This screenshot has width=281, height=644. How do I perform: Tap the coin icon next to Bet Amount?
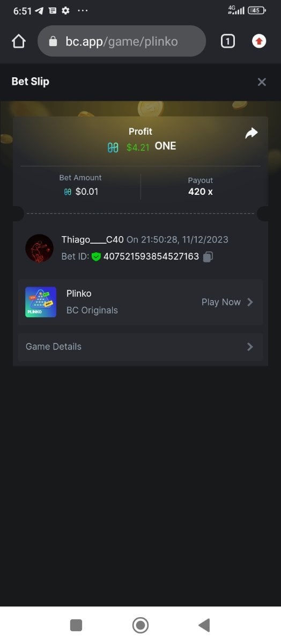click(x=68, y=192)
